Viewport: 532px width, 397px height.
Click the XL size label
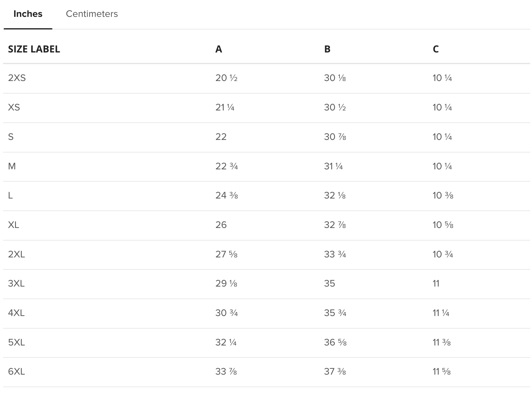pyautogui.click(x=13, y=225)
